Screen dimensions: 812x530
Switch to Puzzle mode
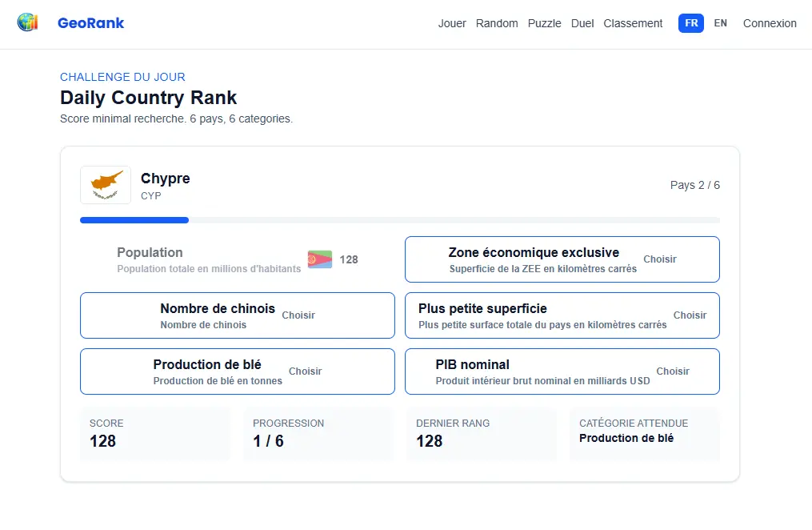tap(544, 23)
